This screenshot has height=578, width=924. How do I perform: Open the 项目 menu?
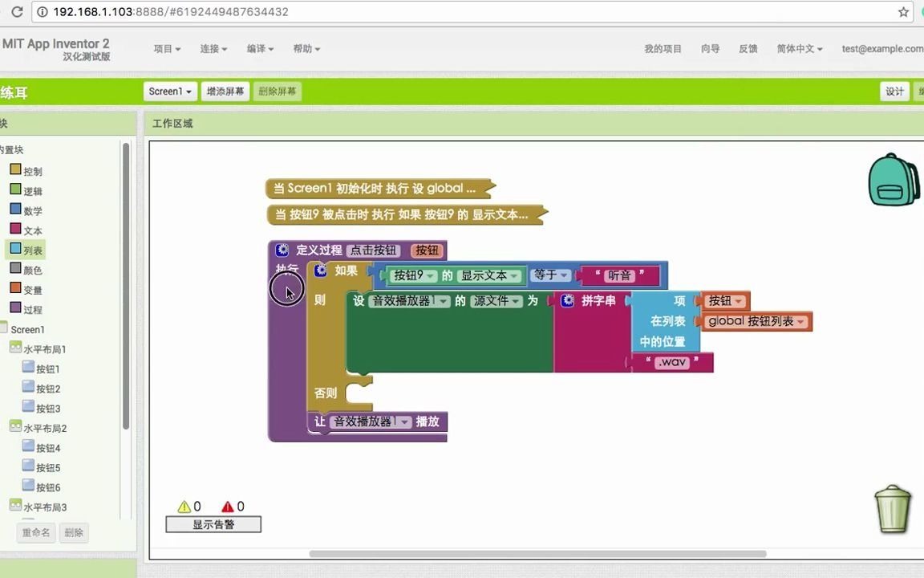click(x=166, y=48)
